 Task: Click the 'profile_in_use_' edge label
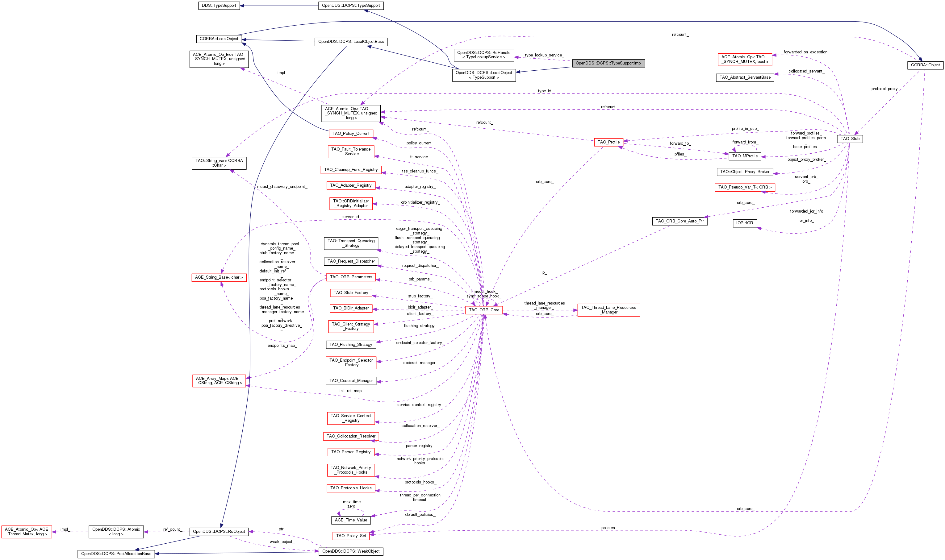[x=745, y=129]
